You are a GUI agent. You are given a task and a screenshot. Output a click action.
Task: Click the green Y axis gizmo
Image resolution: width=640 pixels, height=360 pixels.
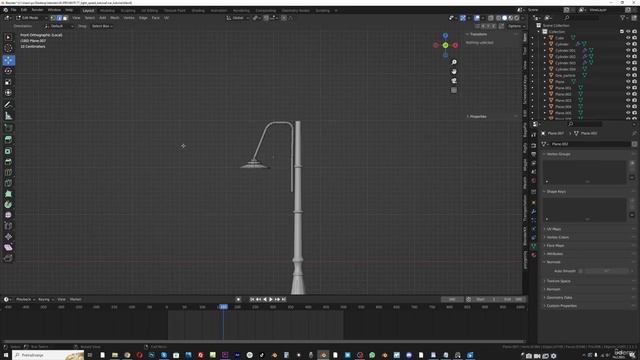445,45
